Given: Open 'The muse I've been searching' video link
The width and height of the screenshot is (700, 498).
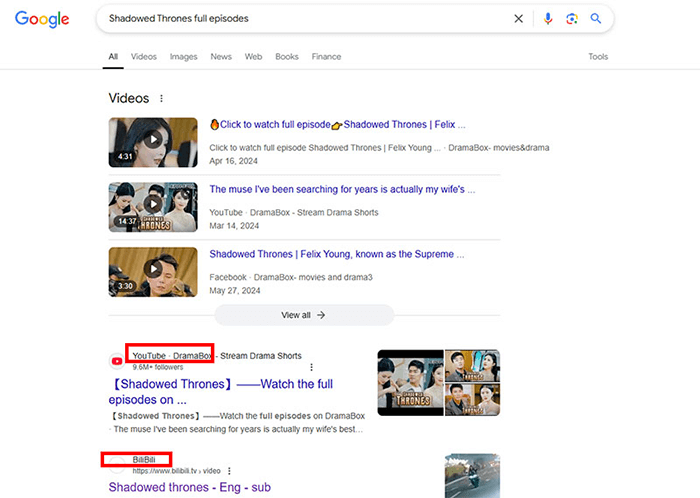Looking at the screenshot, I should (342, 189).
